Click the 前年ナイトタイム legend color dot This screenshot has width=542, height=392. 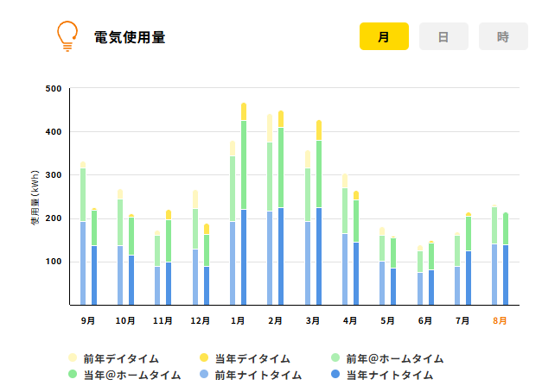[204, 374]
